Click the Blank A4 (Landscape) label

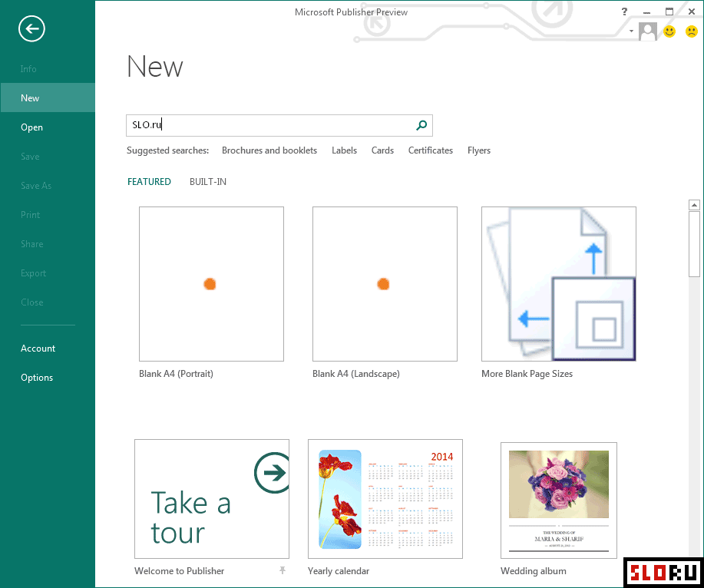click(356, 373)
